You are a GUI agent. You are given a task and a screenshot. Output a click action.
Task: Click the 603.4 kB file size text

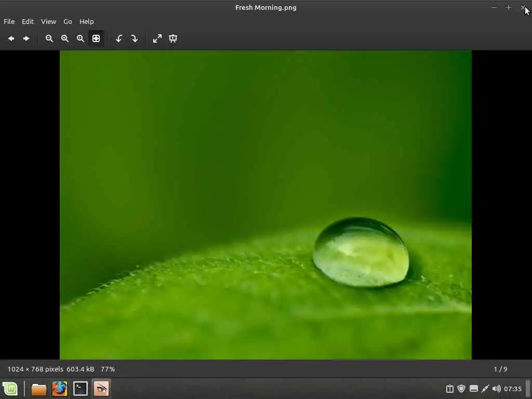pos(81,369)
